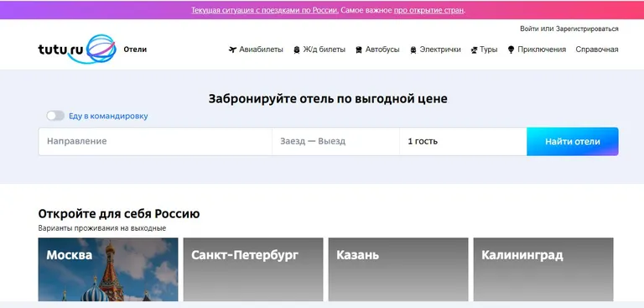
Task: Click the Отели section label
Action: 135,50
